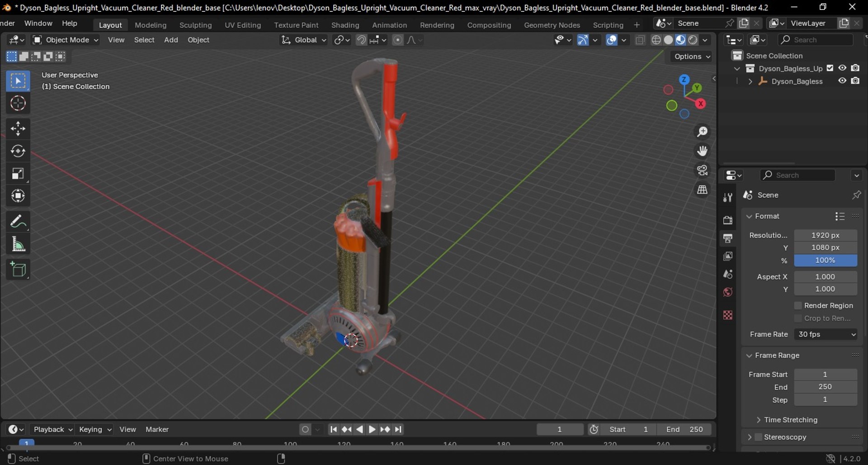The width and height of the screenshot is (868, 465).
Task: Open Global transform orientation dropdown
Action: pos(303,40)
